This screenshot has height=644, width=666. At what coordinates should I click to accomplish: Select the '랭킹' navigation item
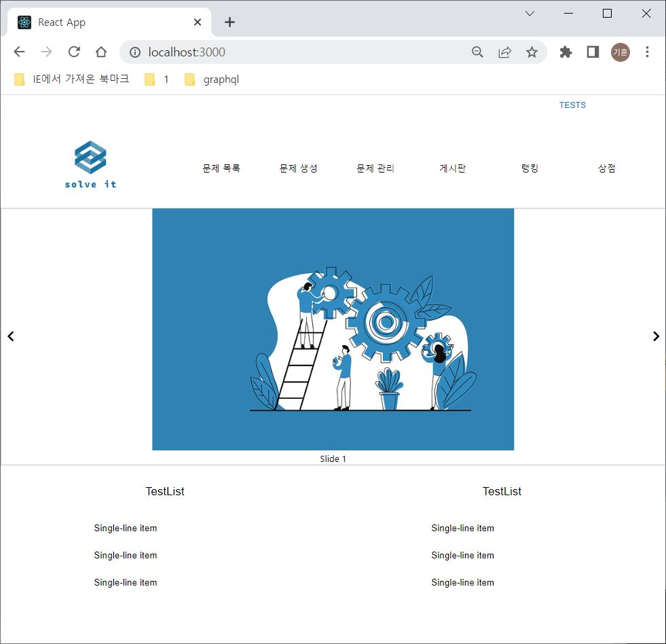530,168
